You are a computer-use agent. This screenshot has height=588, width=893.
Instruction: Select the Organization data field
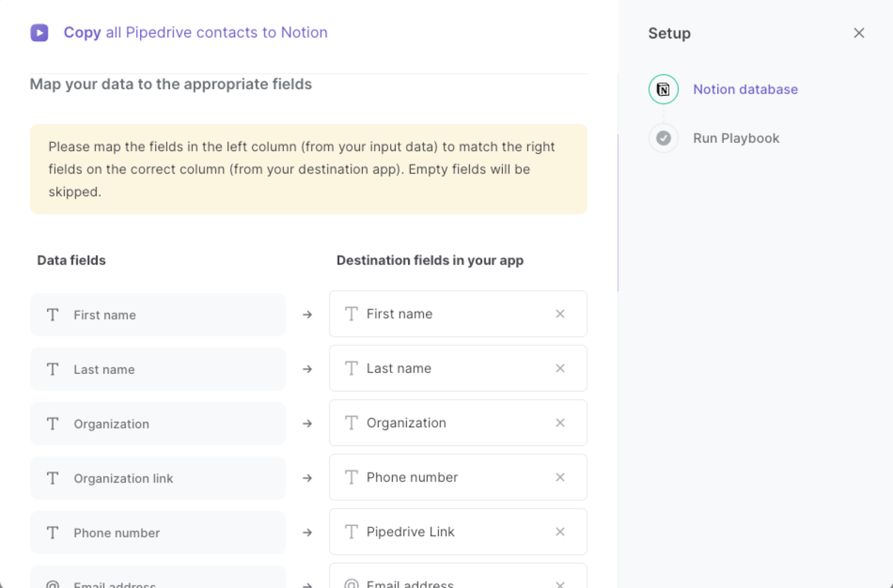pos(158,424)
